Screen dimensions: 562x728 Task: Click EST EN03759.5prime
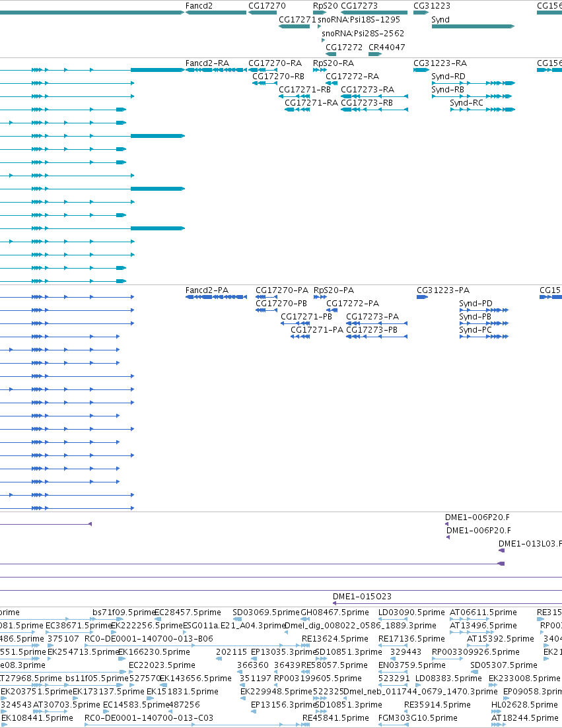point(412,665)
